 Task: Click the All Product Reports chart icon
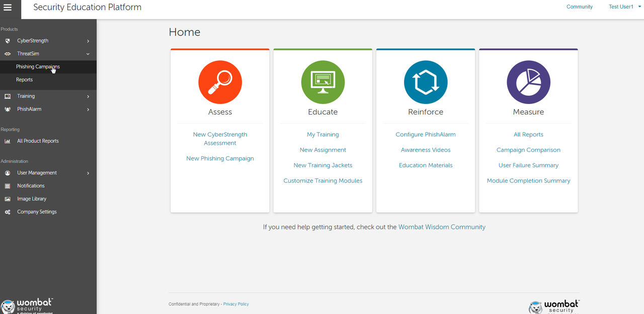(x=8, y=141)
